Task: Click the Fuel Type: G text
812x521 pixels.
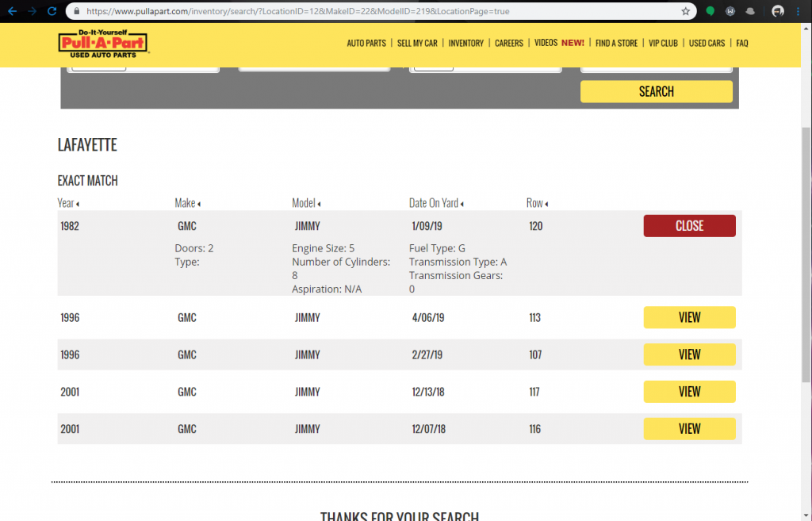Action: 437,248
